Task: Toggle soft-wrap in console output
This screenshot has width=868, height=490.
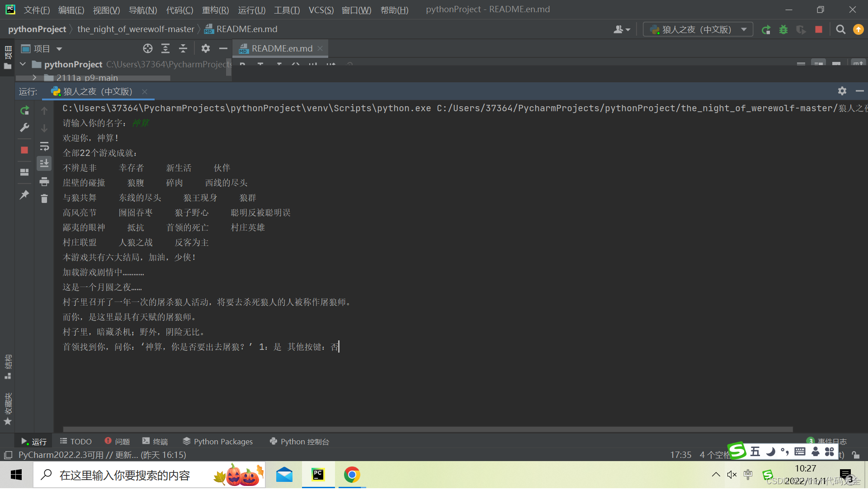Action: click(x=44, y=146)
